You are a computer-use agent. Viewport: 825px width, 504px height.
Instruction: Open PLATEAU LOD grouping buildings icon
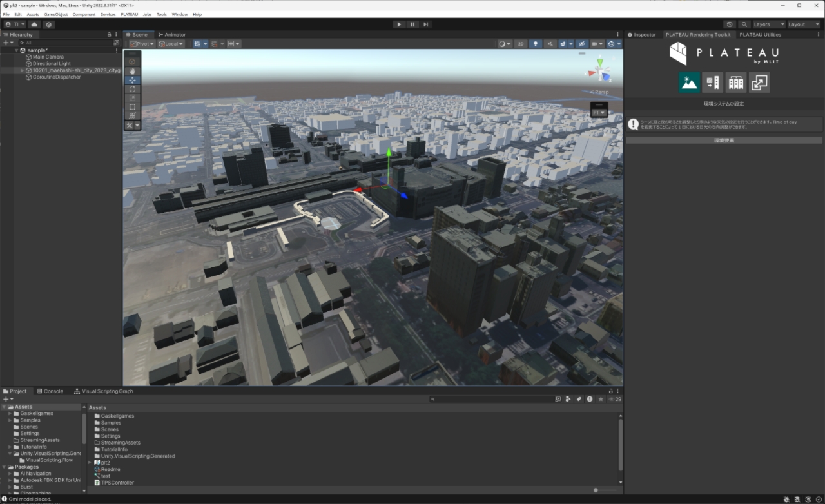(x=736, y=82)
